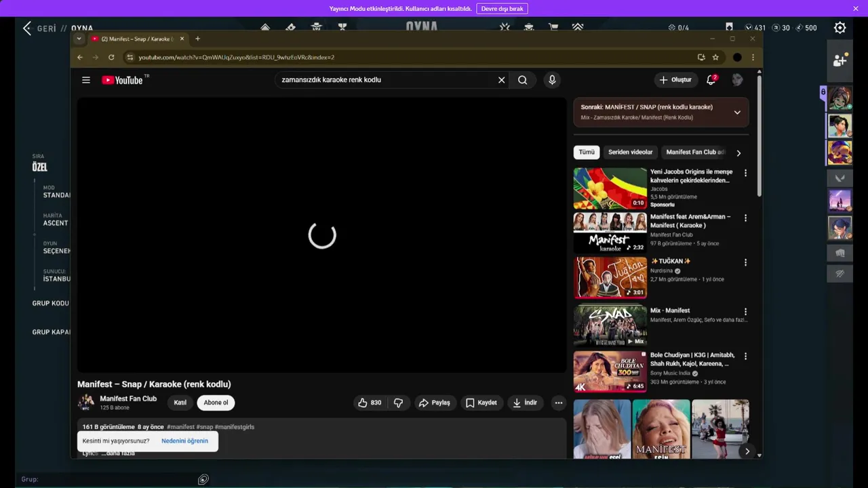Close the Manifest – Snap Chrome tab
The height and width of the screenshot is (488, 868).
point(182,39)
